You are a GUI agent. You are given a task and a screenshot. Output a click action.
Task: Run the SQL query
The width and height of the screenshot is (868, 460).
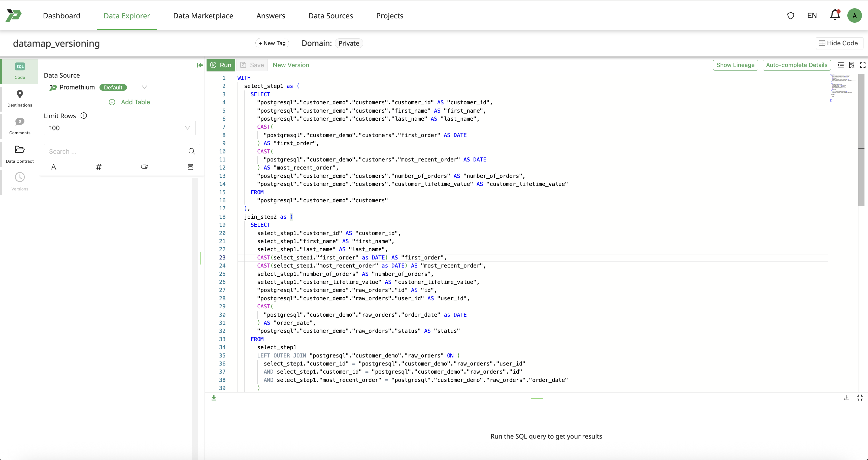221,65
